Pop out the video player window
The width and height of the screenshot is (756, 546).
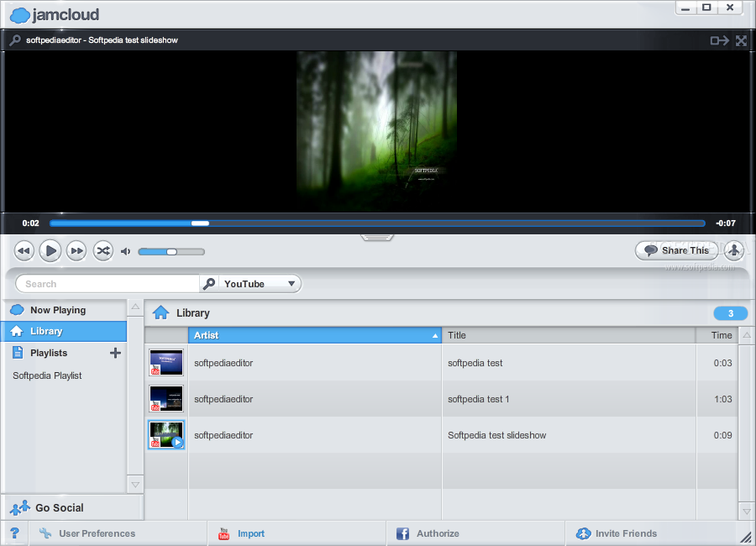(719, 40)
